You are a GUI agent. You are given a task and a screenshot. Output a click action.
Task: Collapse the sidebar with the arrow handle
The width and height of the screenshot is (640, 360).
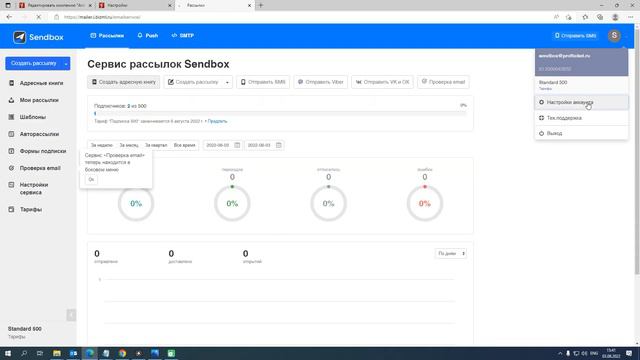pos(71,315)
